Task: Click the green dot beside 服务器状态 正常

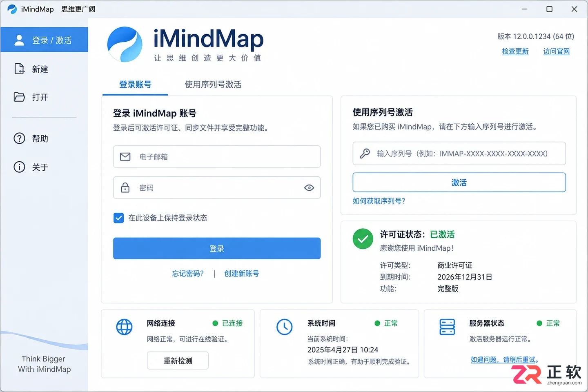Action: click(x=539, y=323)
